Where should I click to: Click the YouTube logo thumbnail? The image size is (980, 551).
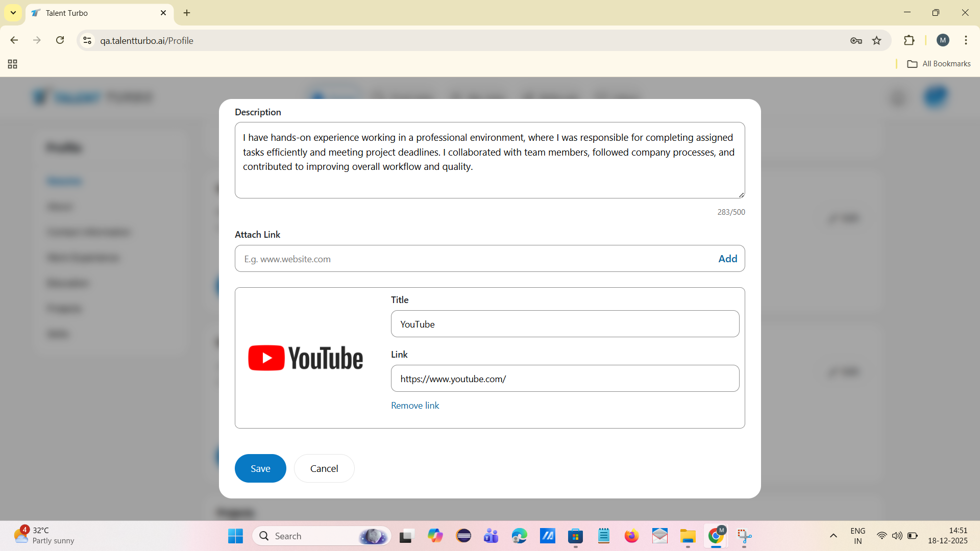click(x=306, y=358)
